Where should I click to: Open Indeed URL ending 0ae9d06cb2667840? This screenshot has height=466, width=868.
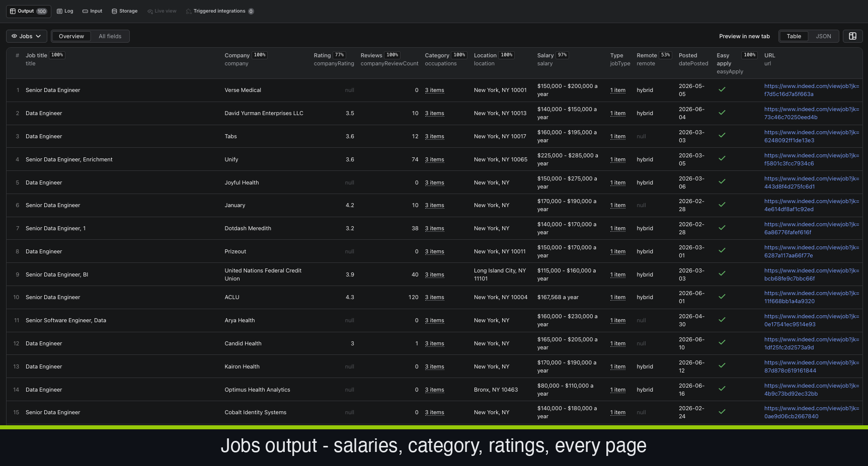click(811, 412)
